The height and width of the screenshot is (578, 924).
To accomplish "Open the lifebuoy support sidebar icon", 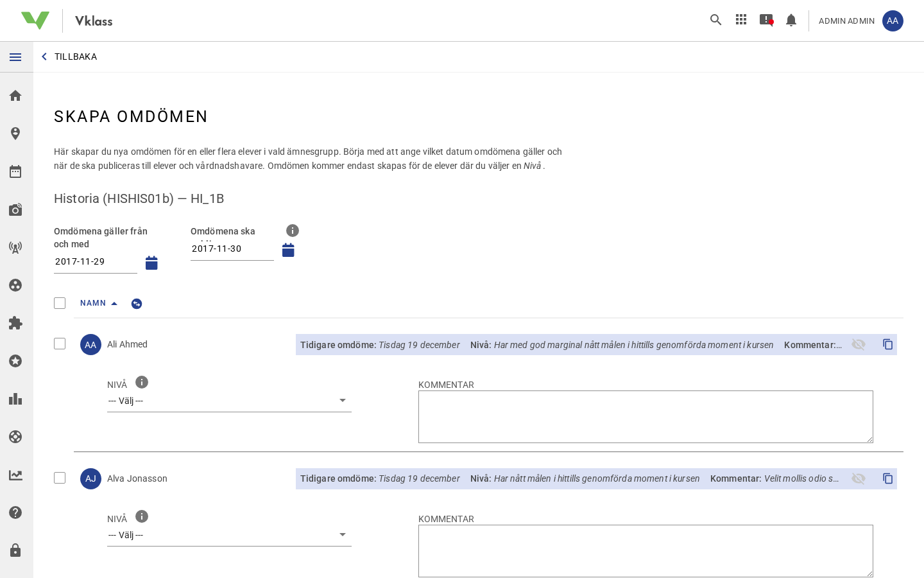I will tap(15, 437).
